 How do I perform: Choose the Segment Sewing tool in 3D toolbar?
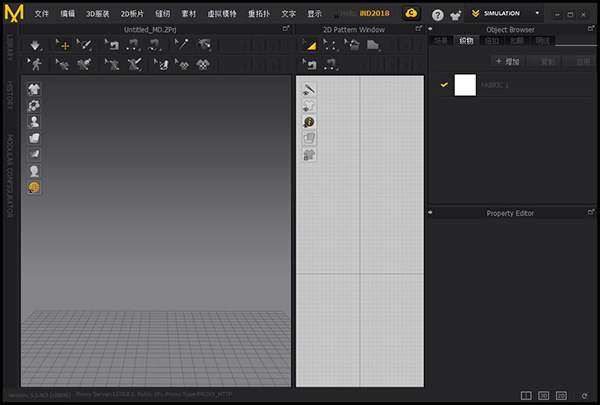tap(133, 46)
